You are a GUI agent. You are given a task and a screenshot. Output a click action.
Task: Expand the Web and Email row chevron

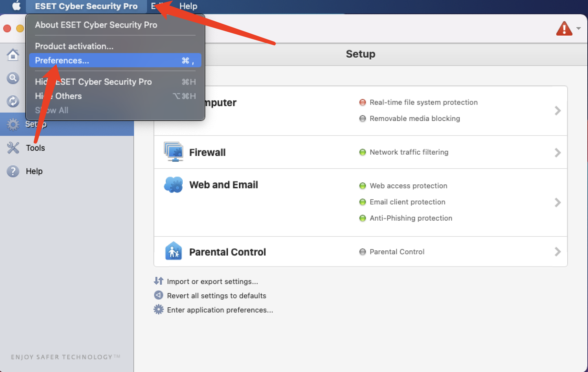558,202
